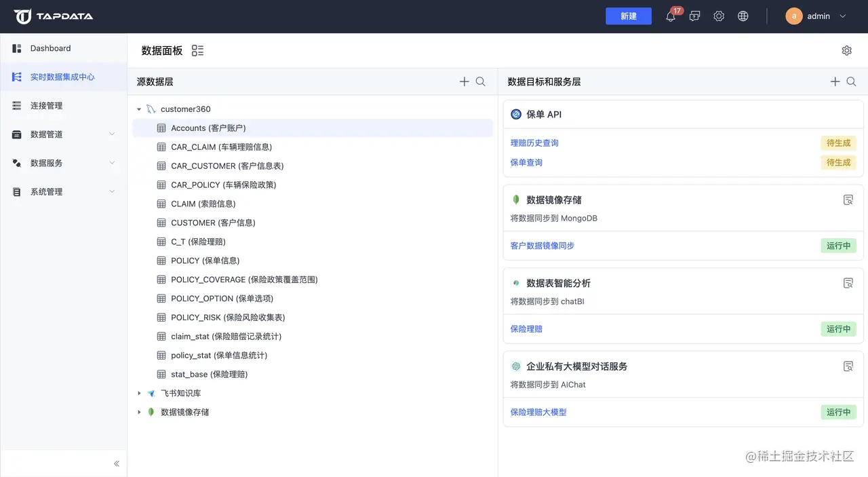Click the table icon beside CAR_CLAIM
The height and width of the screenshot is (477, 868).
[x=161, y=147]
